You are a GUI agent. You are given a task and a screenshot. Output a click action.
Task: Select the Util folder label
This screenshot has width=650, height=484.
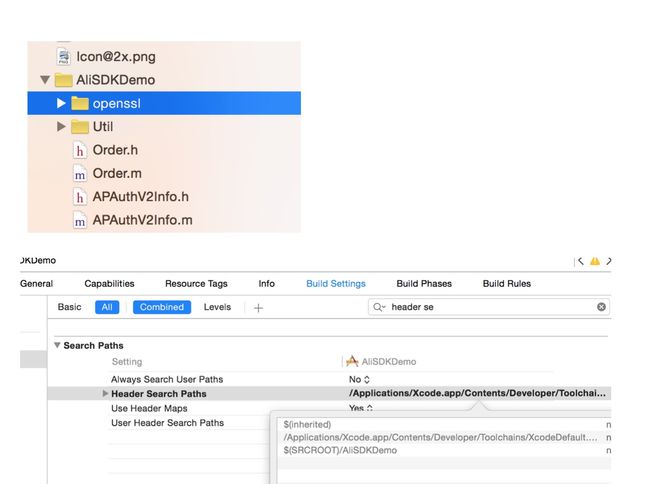point(103,127)
